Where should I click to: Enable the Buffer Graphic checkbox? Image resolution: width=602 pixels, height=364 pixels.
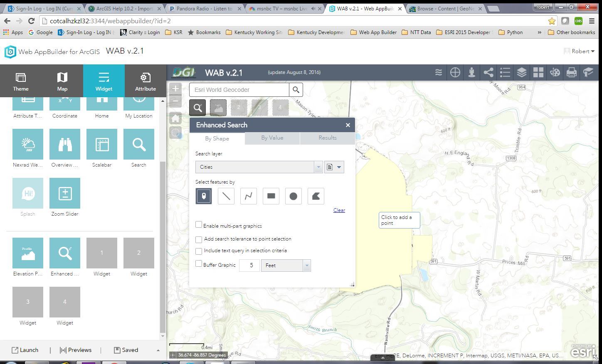(x=199, y=263)
